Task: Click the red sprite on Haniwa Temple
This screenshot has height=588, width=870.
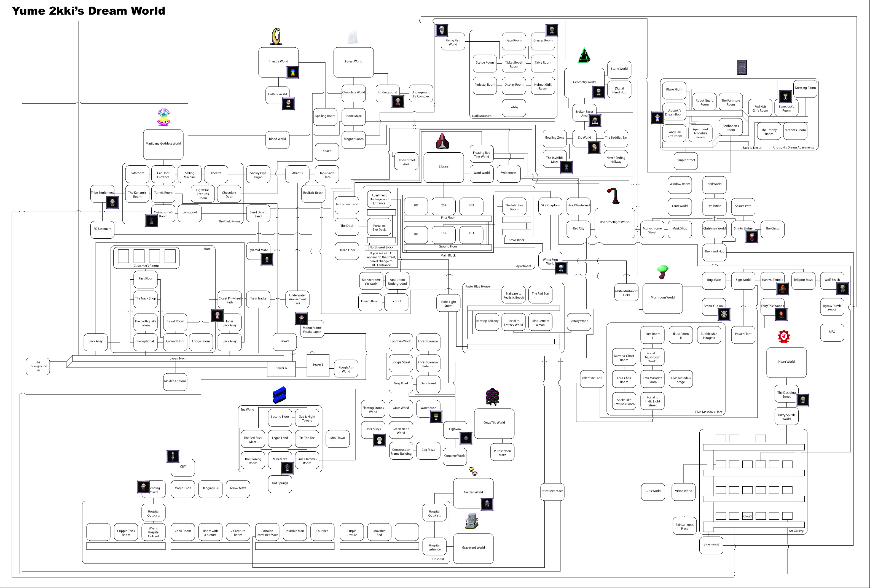Action: (x=782, y=288)
